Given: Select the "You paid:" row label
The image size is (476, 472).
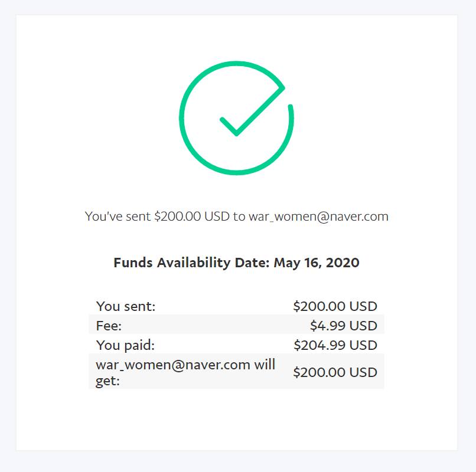Looking at the screenshot, I should (125, 345).
